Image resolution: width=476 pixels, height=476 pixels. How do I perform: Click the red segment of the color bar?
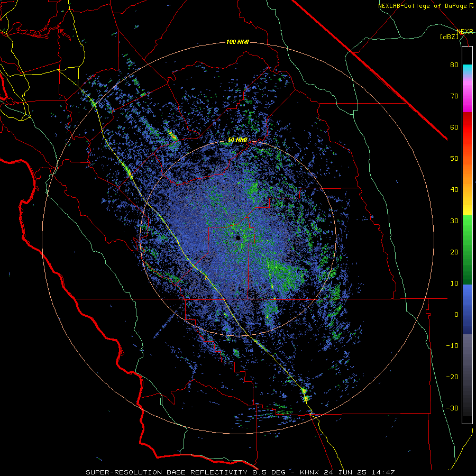(x=467, y=127)
